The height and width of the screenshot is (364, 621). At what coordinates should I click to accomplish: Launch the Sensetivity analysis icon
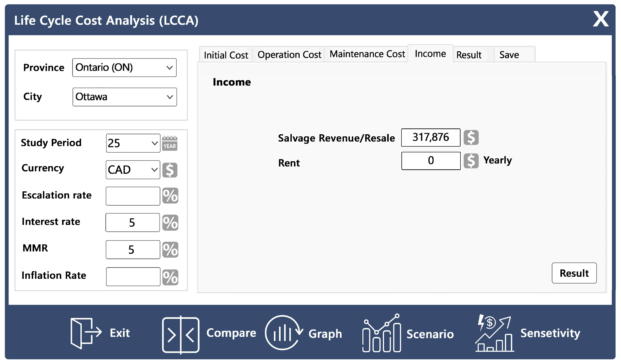[495, 333]
